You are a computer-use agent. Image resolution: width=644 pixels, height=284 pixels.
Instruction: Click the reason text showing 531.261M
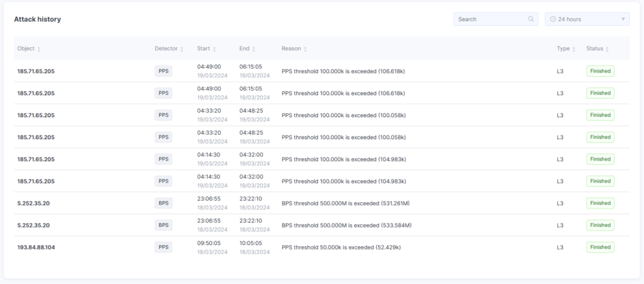click(x=345, y=203)
